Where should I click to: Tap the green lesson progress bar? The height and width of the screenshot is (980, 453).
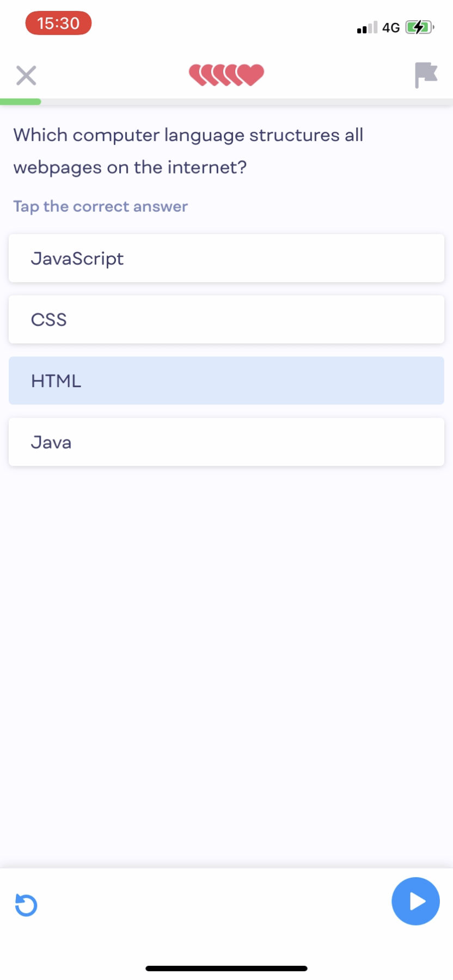click(x=21, y=102)
